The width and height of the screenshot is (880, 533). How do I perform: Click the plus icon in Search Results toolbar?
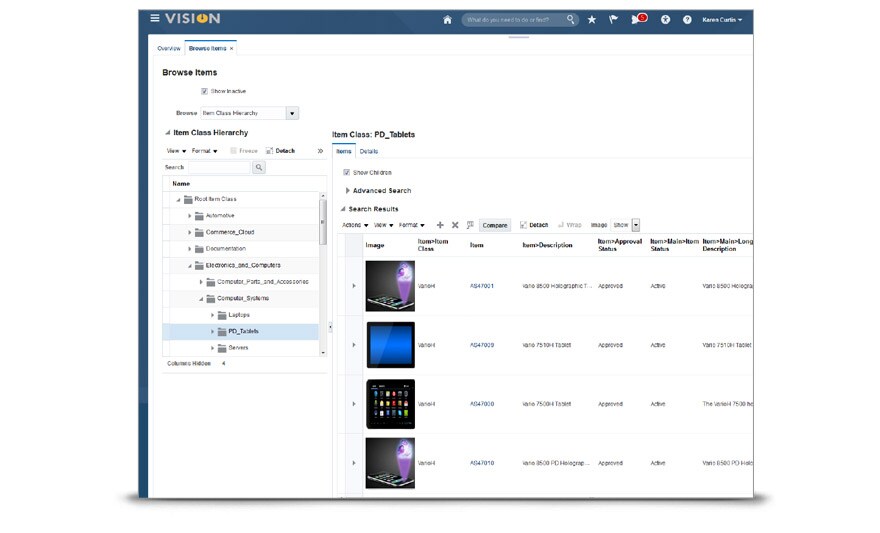point(440,225)
